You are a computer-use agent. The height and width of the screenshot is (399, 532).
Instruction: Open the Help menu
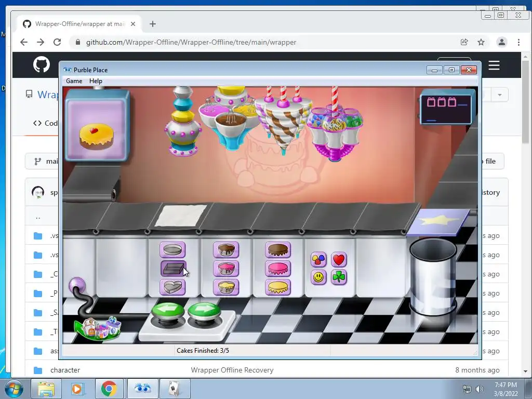(x=96, y=81)
